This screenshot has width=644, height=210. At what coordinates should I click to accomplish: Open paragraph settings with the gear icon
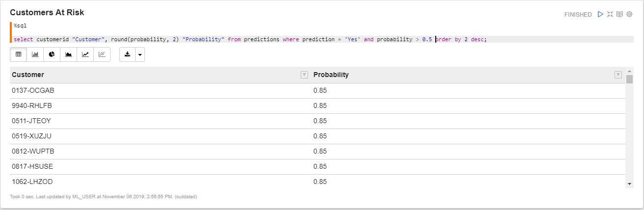[x=629, y=14]
